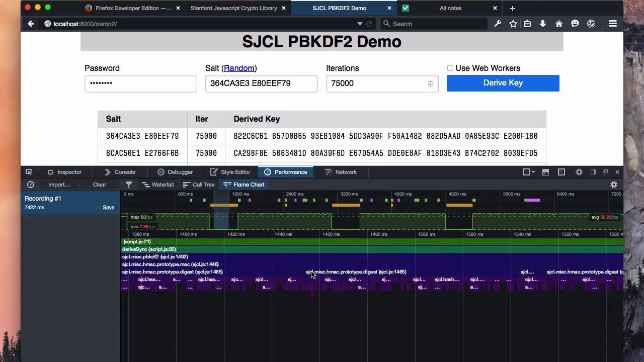Click the Iterations number field
The image size is (644, 362).
pyautogui.click(x=382, y=83)
